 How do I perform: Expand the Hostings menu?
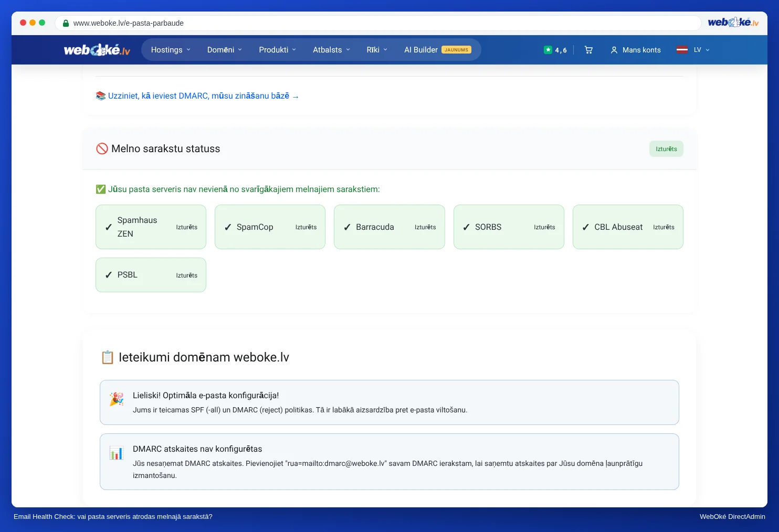(x=171, y=50)
